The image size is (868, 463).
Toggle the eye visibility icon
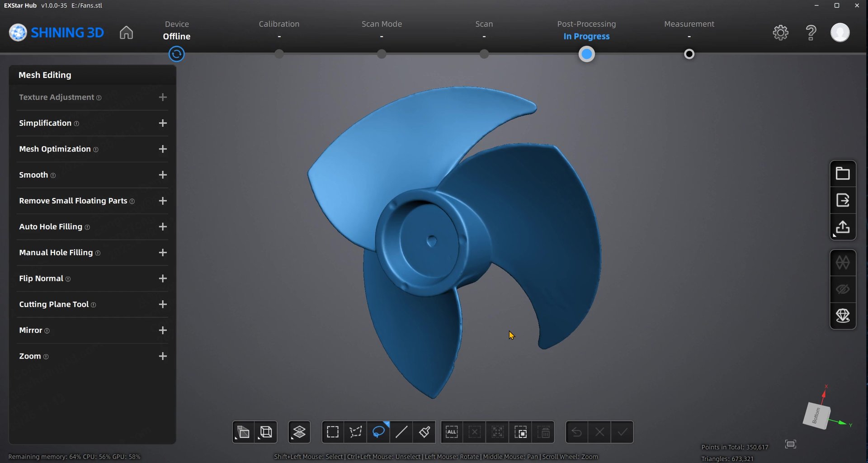click(843, 289)
